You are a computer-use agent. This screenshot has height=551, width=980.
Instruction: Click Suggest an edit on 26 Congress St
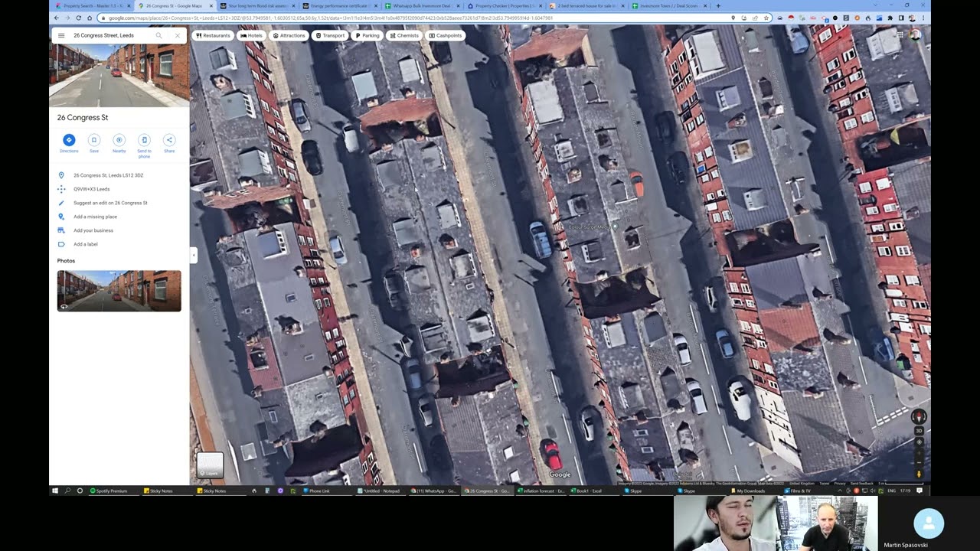pos(110,203)
